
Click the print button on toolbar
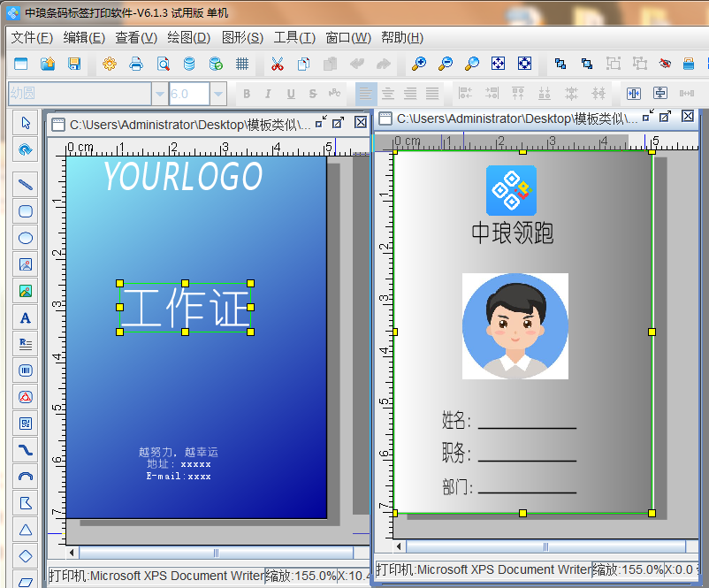137,64
